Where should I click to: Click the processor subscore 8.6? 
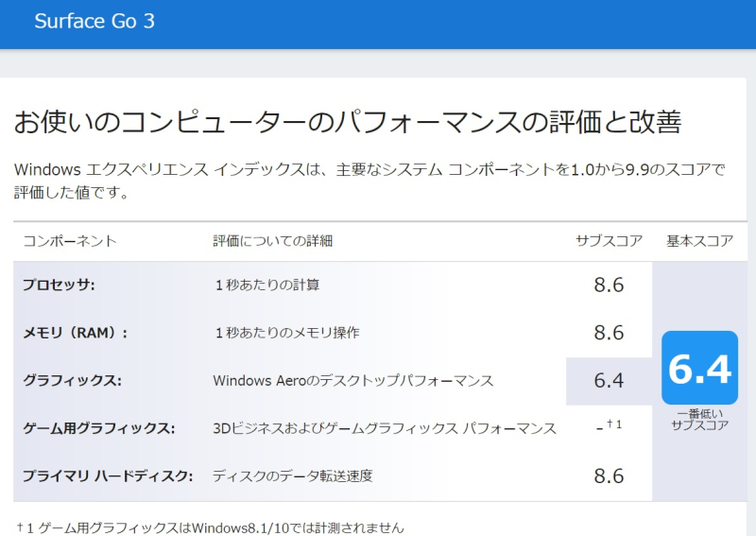(x=609, y=285)
